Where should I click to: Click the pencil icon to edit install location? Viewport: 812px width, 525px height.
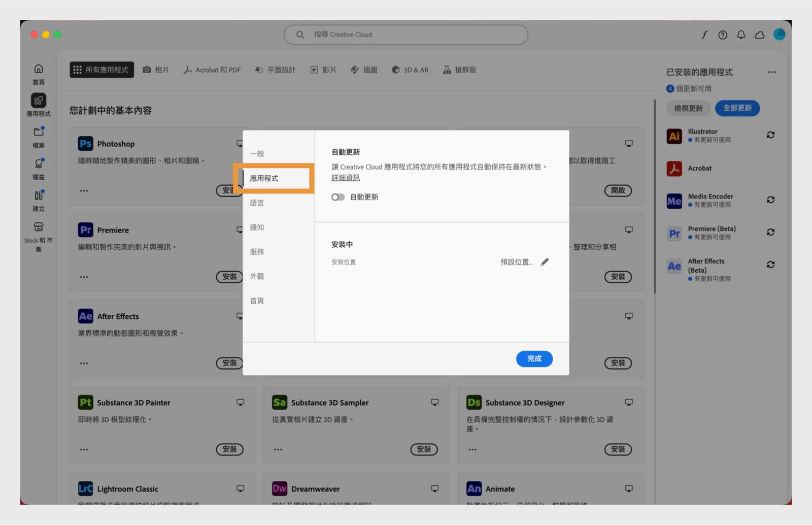pyautogui.click(x=545, y=262)
